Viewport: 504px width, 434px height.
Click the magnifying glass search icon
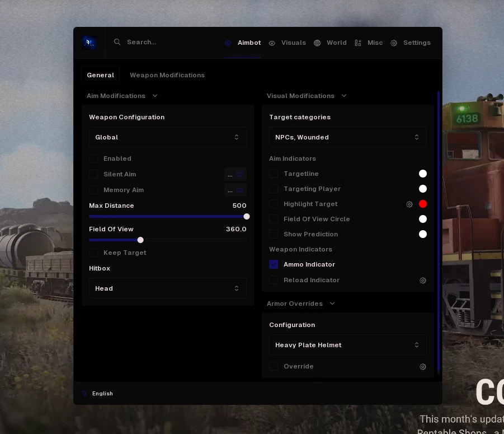point(117,42)
